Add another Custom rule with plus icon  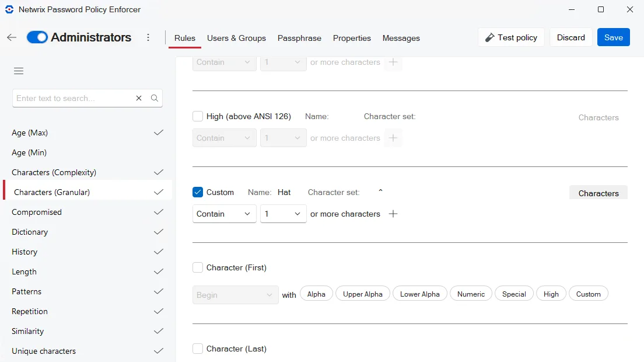pyautogui.click(x=393, y=214)
